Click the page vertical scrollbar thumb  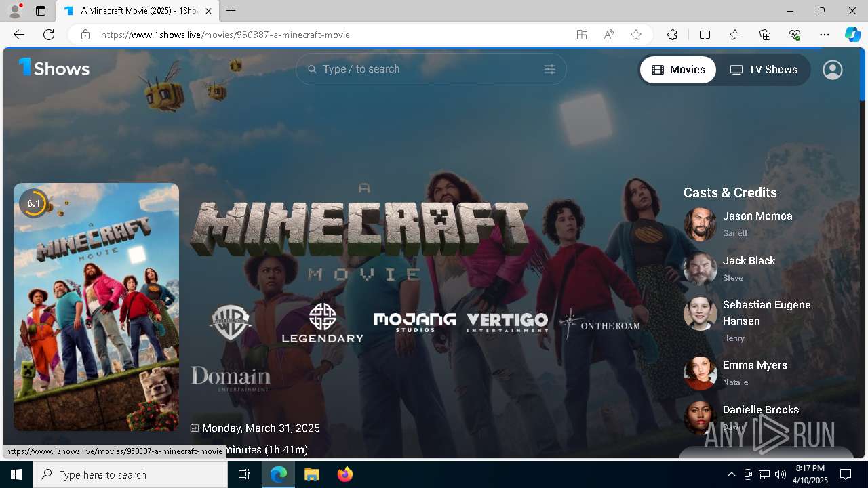[863, 76]
